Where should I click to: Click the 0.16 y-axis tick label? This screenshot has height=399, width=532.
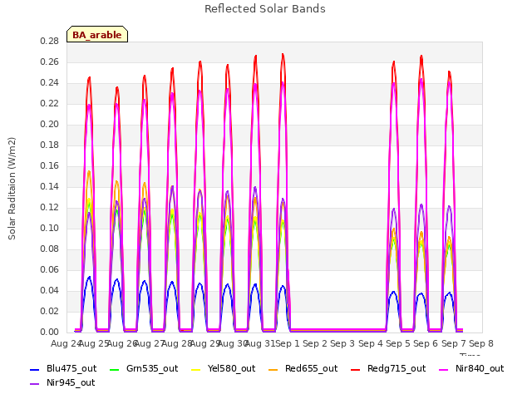(50, 166)
